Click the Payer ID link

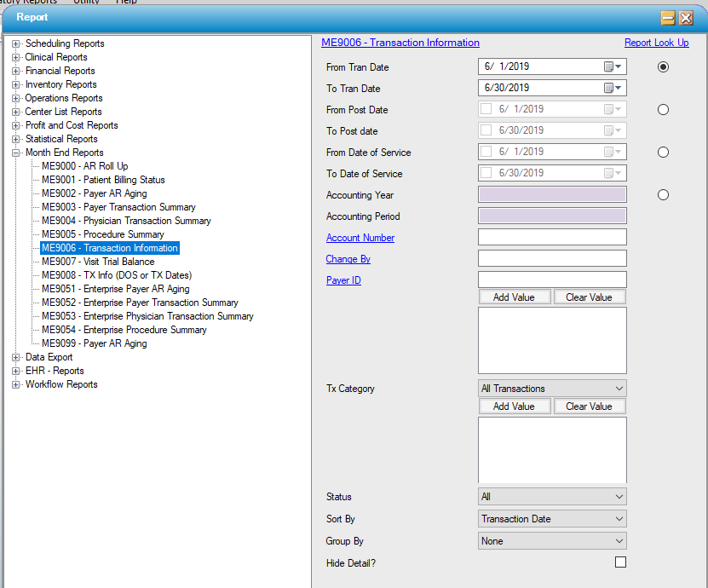[343, 280]
